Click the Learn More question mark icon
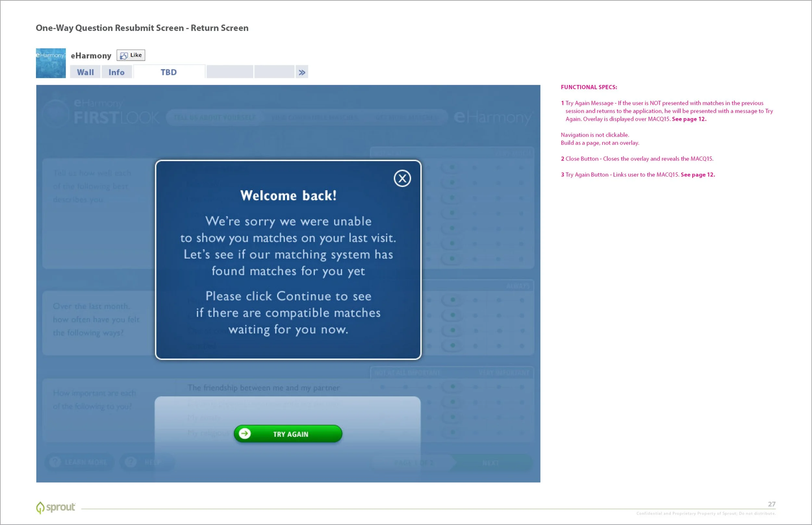 click(x=55, y=462)
